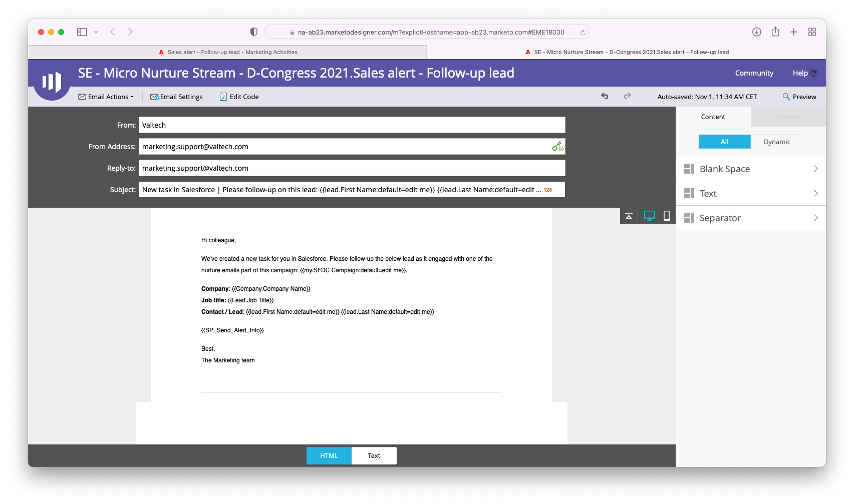Open Help link
This screenshot has height=504, width=854.
(804, 73)
